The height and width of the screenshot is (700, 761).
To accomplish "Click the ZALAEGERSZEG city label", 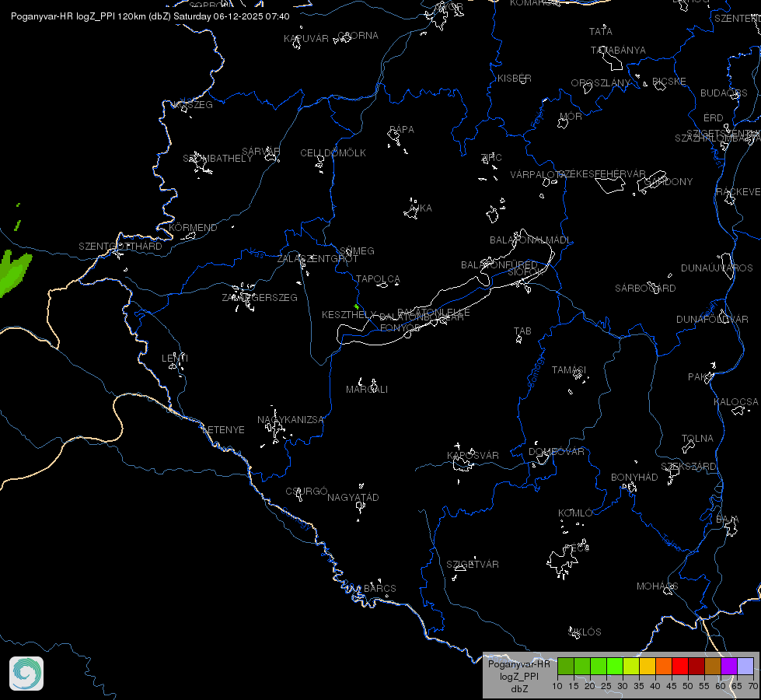I will coord(260,297).
